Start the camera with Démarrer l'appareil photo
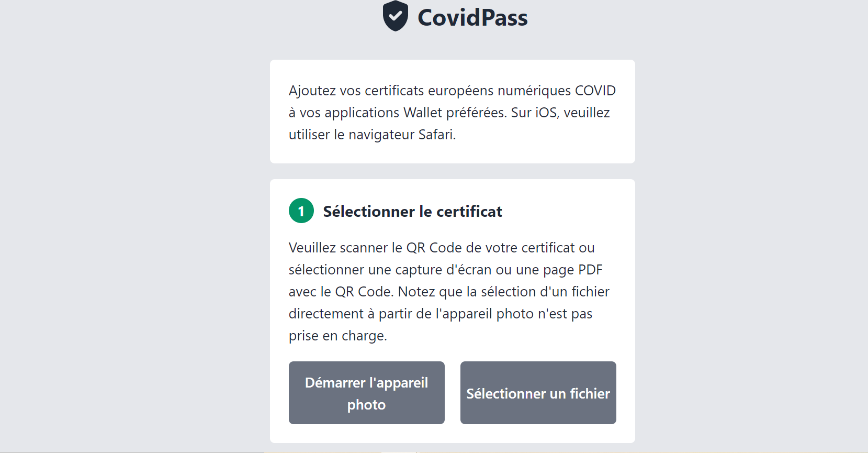 tap(367, 393)
